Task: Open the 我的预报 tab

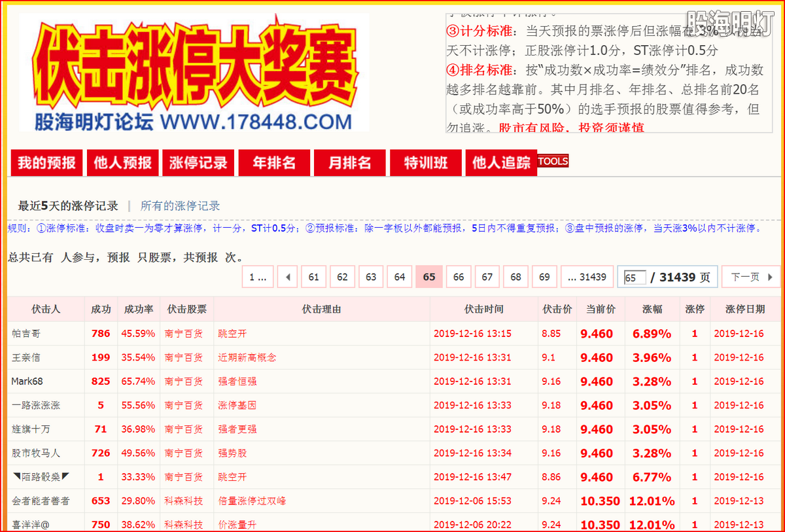Action: 46,163
